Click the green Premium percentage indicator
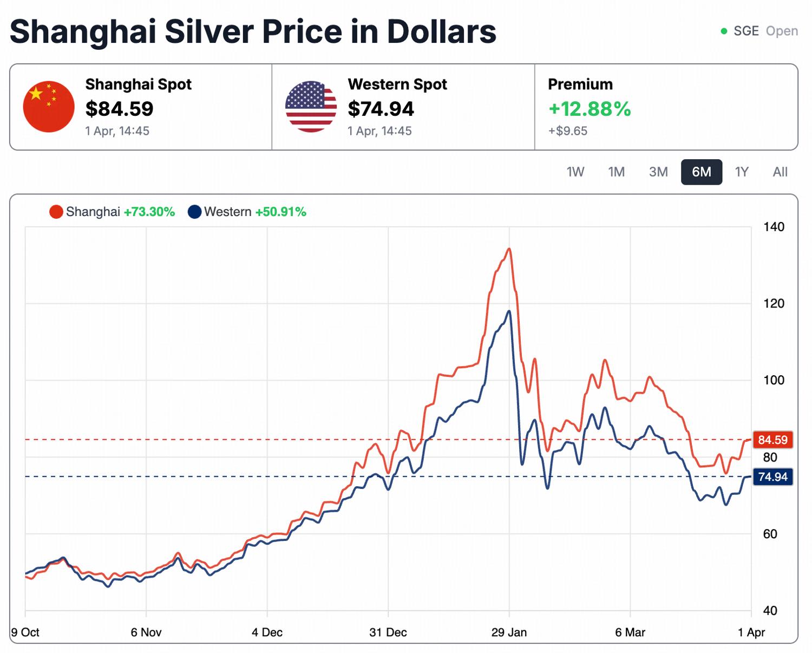This screenshot has height=653, width=812. pos(588,110)
